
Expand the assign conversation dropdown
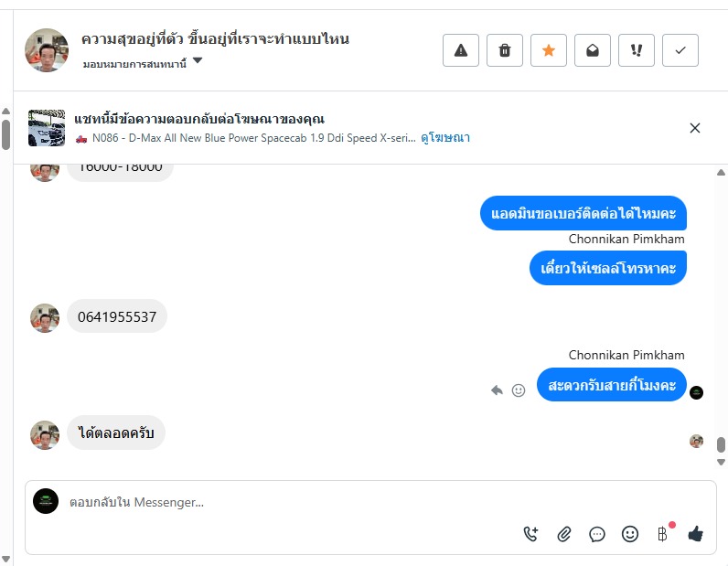pyautogui.click(x=198, y=62)
